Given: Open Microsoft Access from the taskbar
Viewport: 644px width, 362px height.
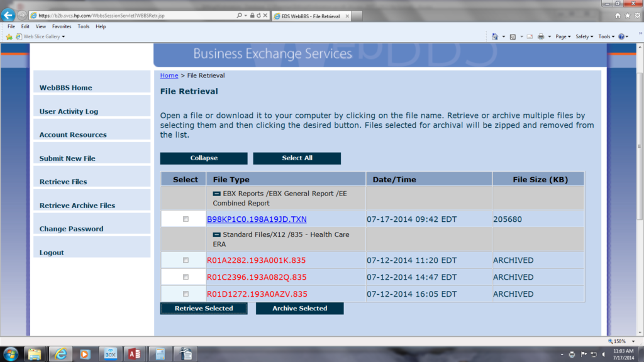Looking at the screenshot, I should (x=133, y=353).
